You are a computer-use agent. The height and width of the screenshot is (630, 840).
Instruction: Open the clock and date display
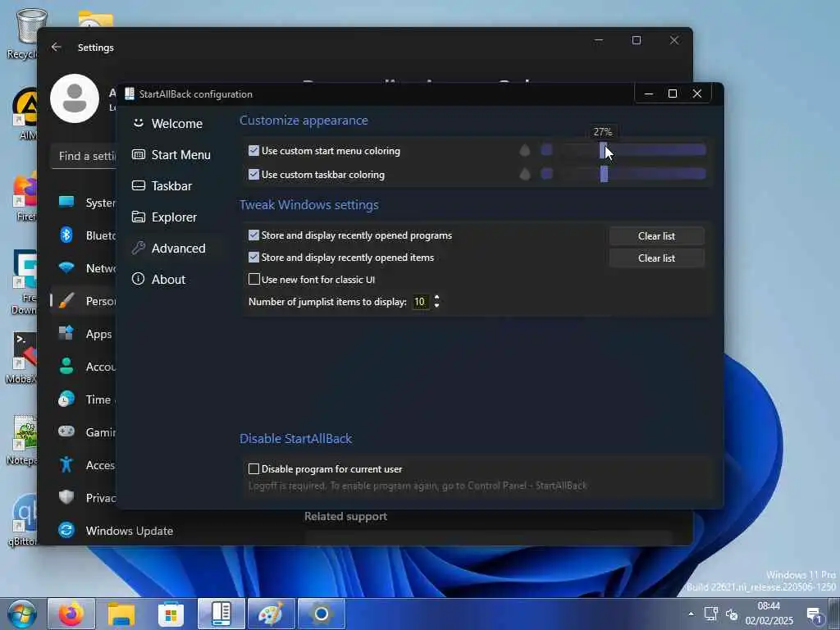pyautogui.click(x=769, y=614)
